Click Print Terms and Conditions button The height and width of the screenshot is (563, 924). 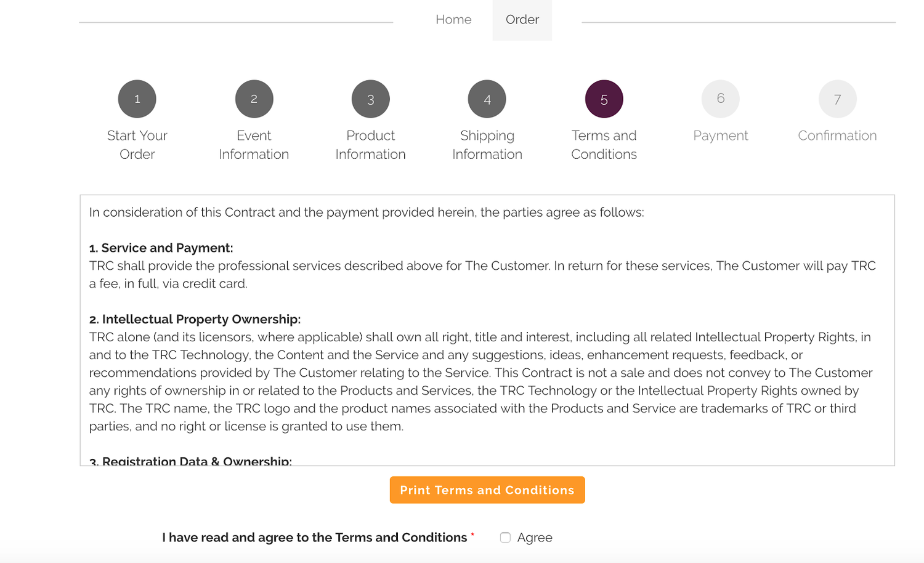487,490
